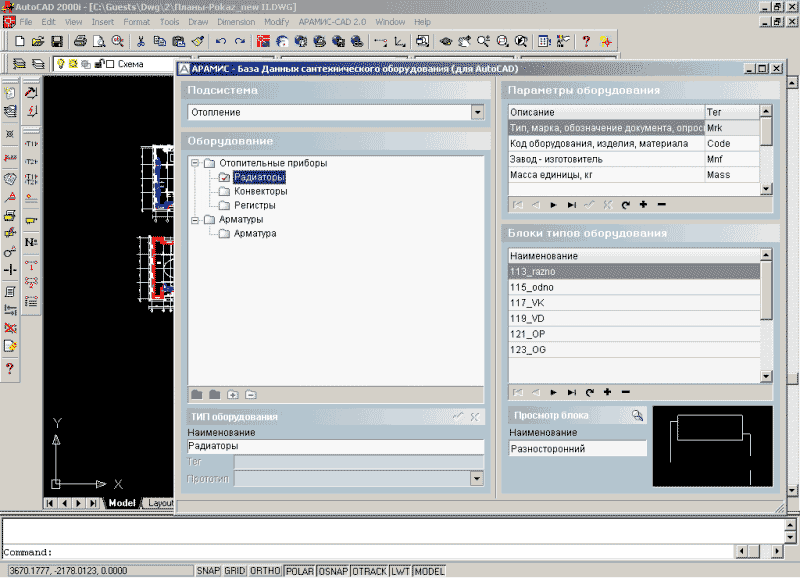Collapse the Отопительные приборы tree node
This screenshot has height=578, width=800.
point(195,163)
